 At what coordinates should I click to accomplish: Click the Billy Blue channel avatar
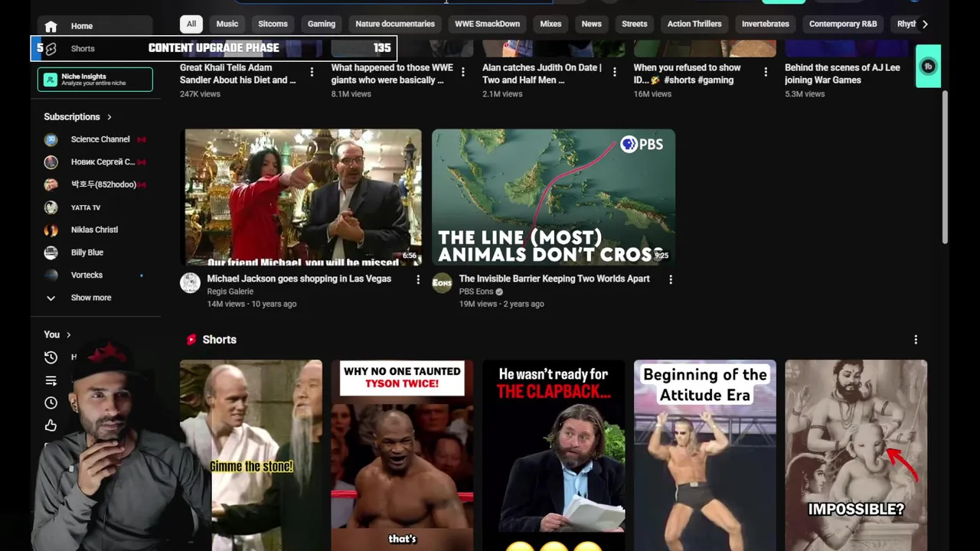51,253
